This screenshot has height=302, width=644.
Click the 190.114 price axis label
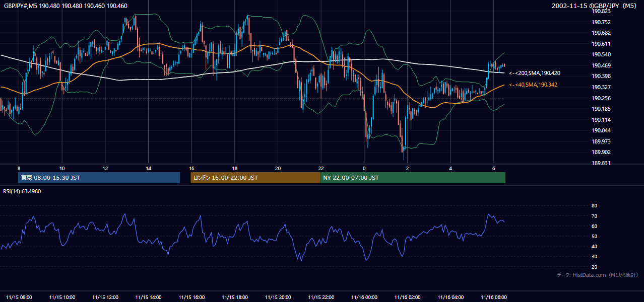pos(601,120)
